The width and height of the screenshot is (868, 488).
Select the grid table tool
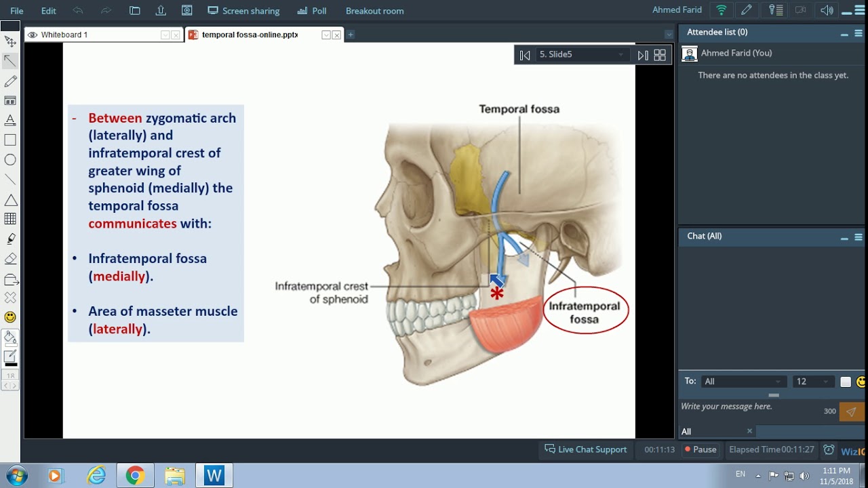tap(10, 219)
